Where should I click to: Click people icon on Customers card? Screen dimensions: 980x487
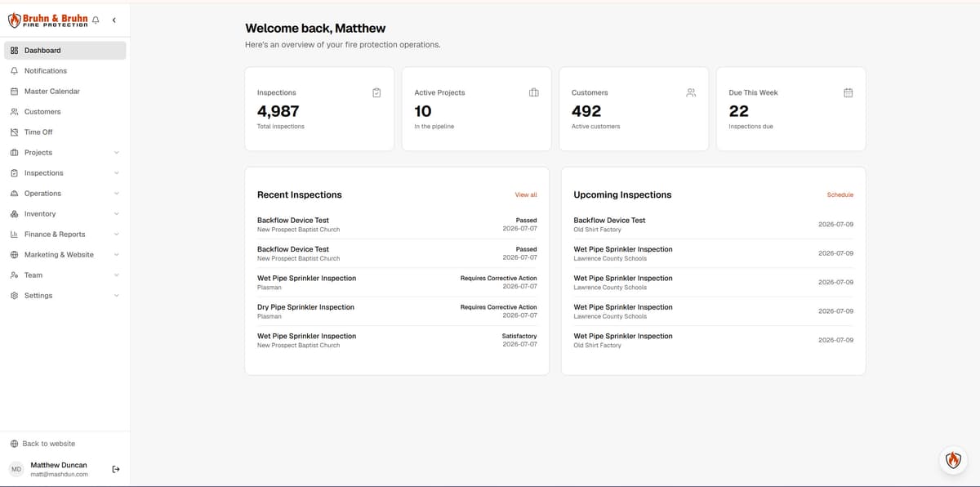tap(691, 92)
